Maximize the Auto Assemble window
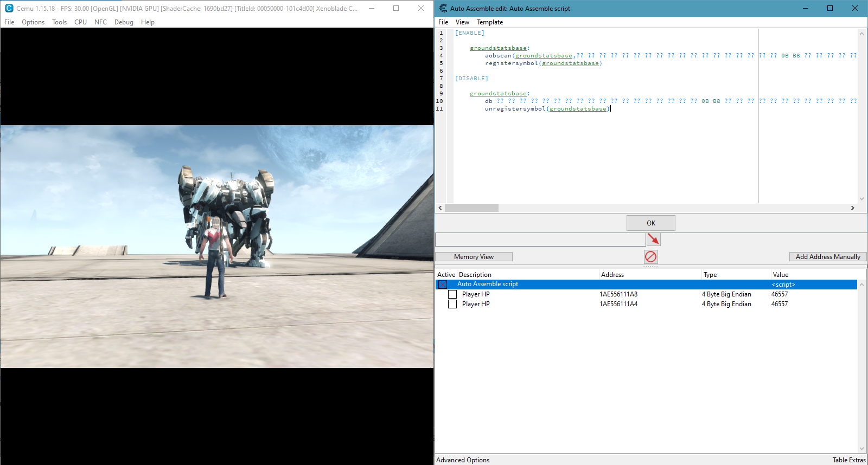The image size is (868, 465). 829,8
